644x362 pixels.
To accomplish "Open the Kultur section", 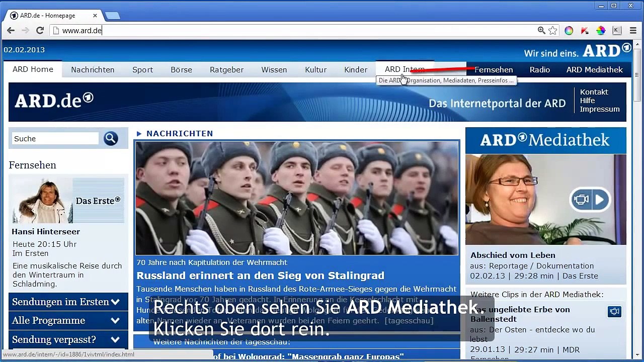I will (315, 70).
